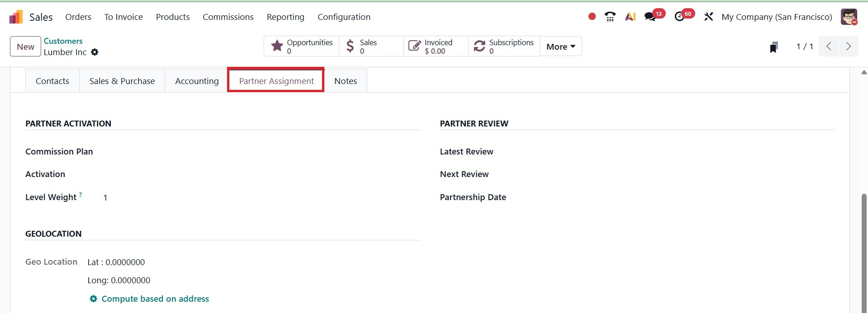This screenshot has width=868, height=313.
Task: Open the developer tools wrench icon
Action: [708, 17]
